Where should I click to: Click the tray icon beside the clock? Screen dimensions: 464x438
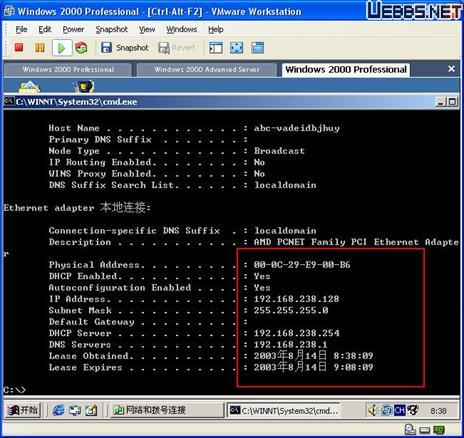tap(413, 410)
